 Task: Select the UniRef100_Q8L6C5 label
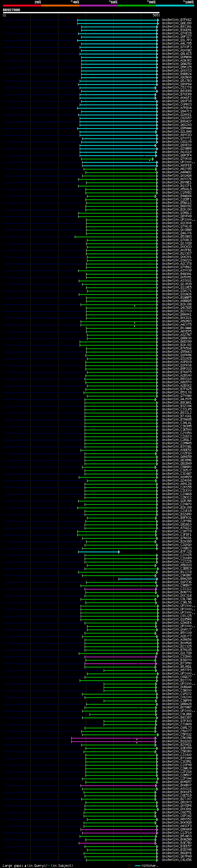(x=177, y=54)
